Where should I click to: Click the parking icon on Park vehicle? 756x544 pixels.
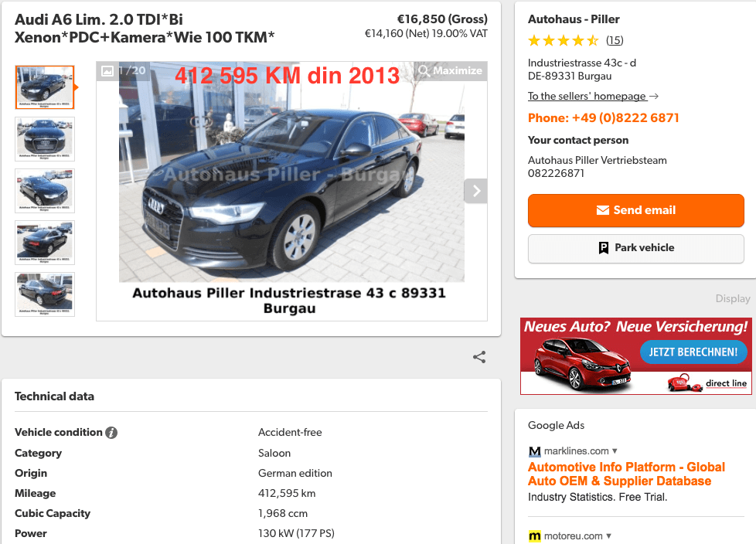[x=603, y=248]
